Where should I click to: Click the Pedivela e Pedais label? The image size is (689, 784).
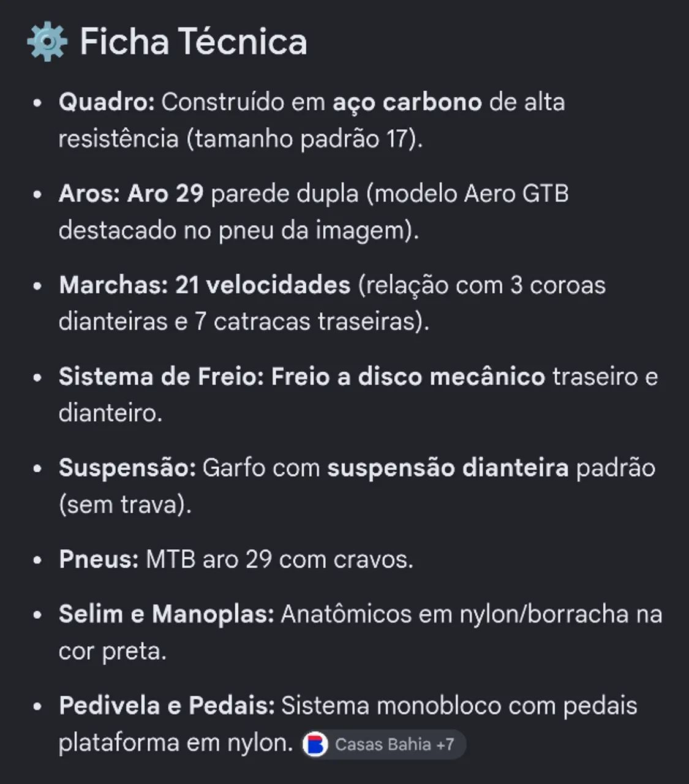167,706
